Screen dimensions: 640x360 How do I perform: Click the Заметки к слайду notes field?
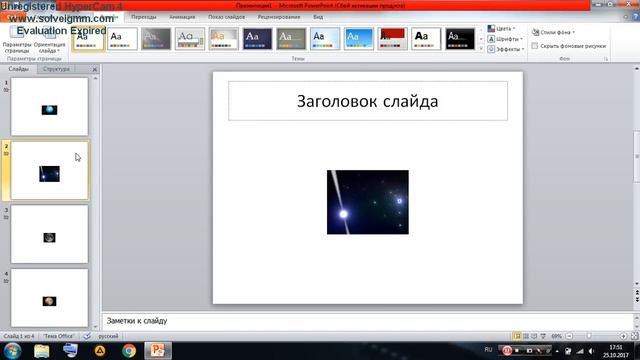point(367,321)
